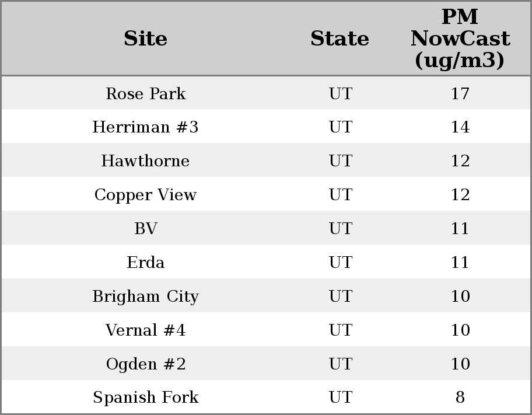Image resolution: width=532 pixels, height=415 pixels.
Task: Click the UT state cell for Rose Park
Action: (x=340, y=93)
